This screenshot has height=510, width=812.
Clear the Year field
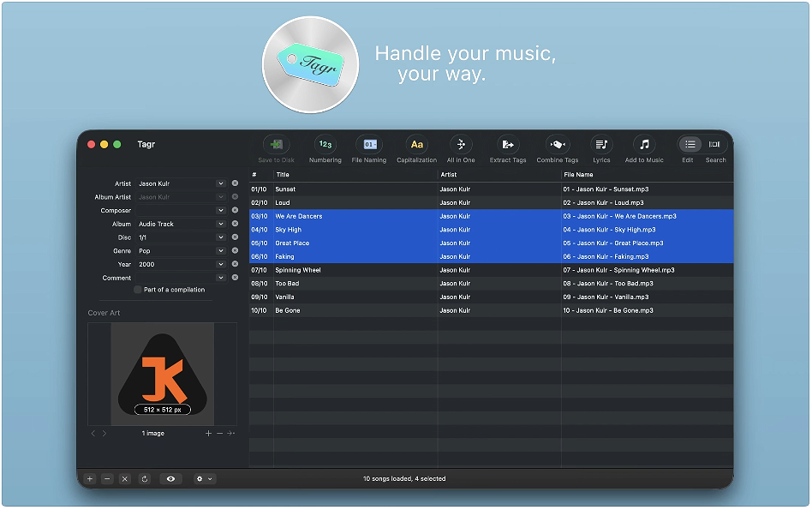pyautogui.click(x=235, y=264)
